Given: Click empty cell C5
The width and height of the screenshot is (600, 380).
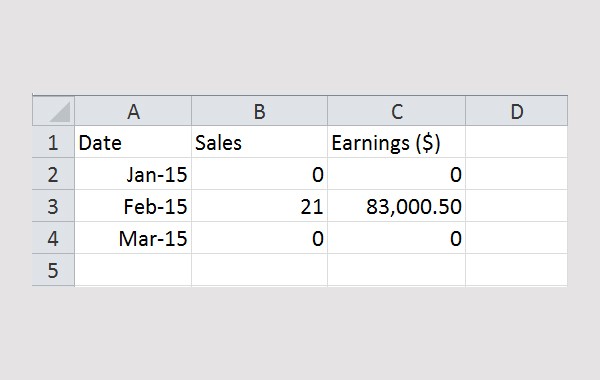Looking at the screenshot, I should (x=396, y=270).
